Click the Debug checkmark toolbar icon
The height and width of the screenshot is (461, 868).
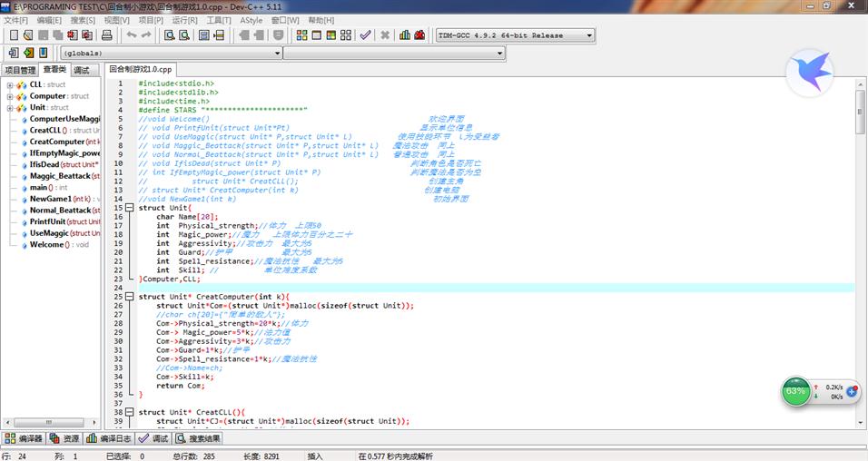pyautogui.click(x=365, y=35)
